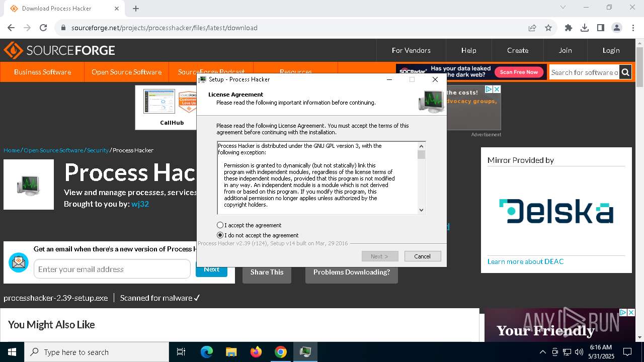
Task: Click the Delska mirror logo
Action: click(556, 211)
